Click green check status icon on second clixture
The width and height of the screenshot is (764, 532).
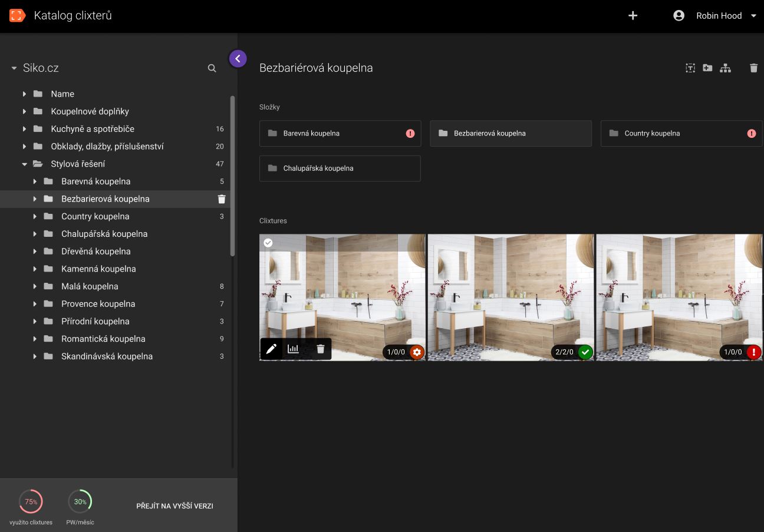click(585, 352)
